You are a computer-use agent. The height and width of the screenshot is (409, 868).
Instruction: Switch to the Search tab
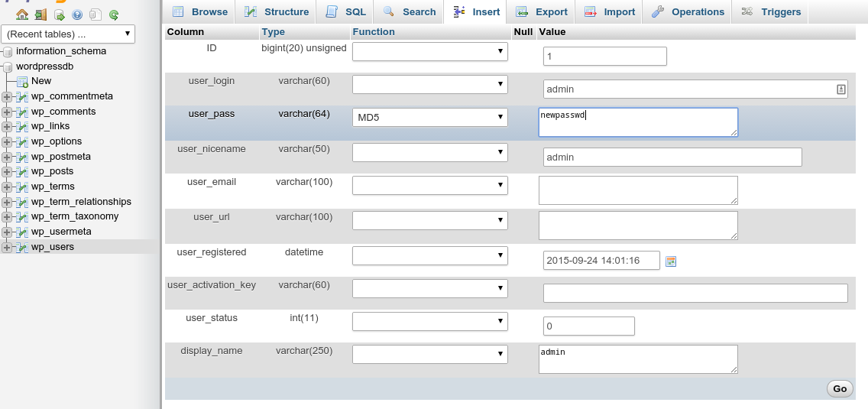pos(409,11)
